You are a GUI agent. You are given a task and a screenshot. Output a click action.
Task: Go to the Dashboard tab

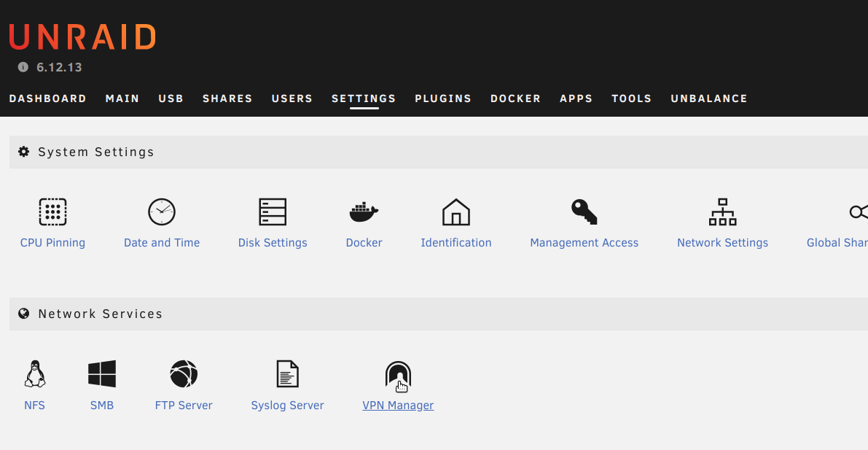coord(47,98)
